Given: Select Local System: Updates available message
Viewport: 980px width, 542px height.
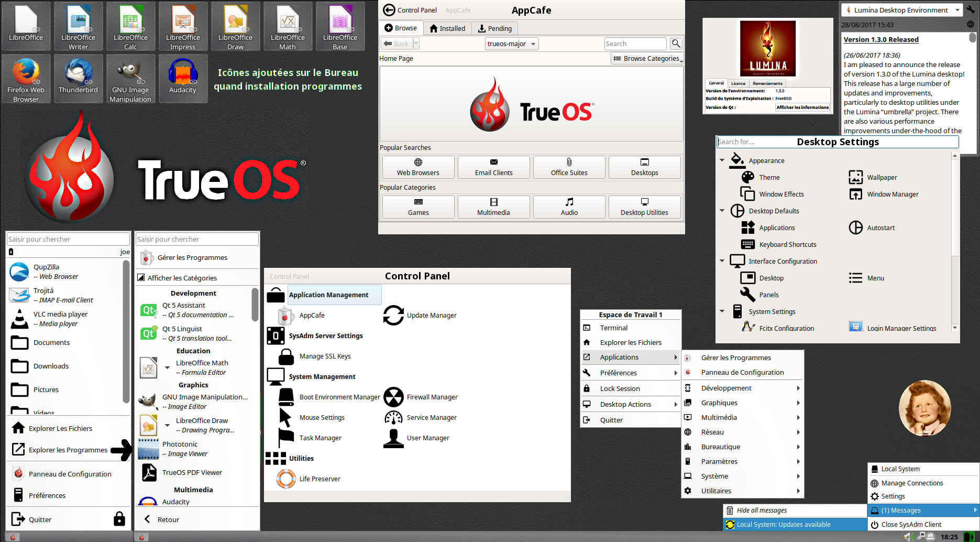Looking at the screenshot, I should (795, 524).
